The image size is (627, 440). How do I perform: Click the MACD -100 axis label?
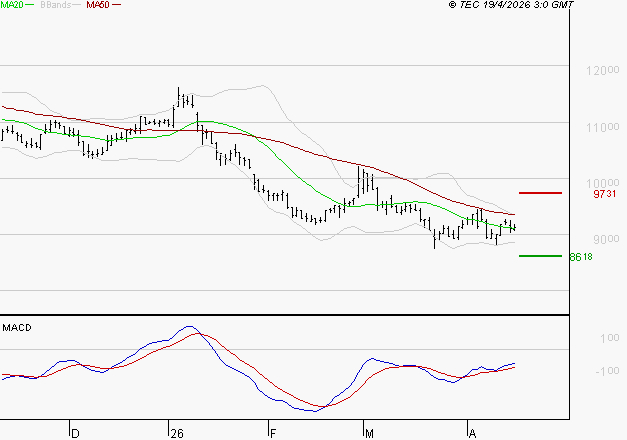click(x=607, y=371)
